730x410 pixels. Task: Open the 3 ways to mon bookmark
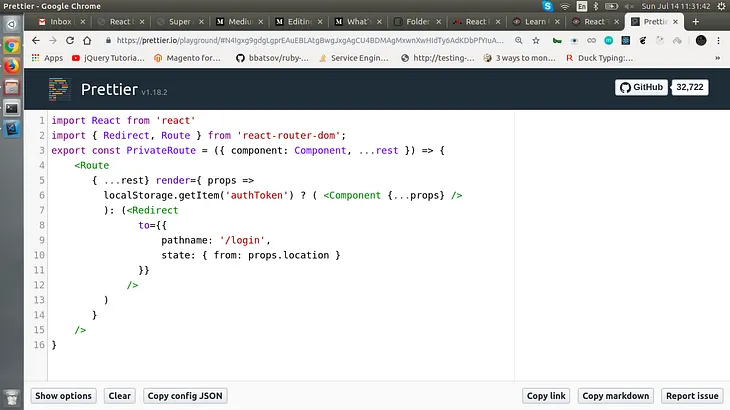pyautogui.click(x=520, y=58)
